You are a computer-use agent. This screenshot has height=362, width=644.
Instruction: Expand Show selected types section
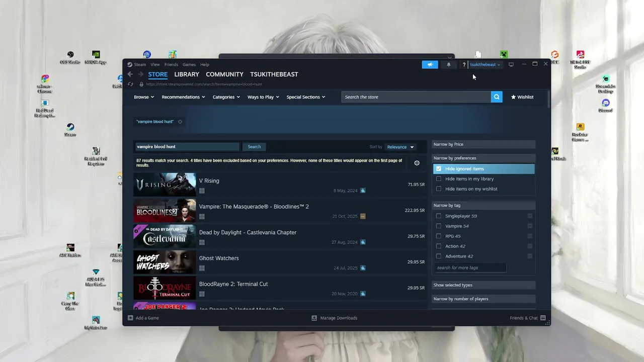pos(484,285)
